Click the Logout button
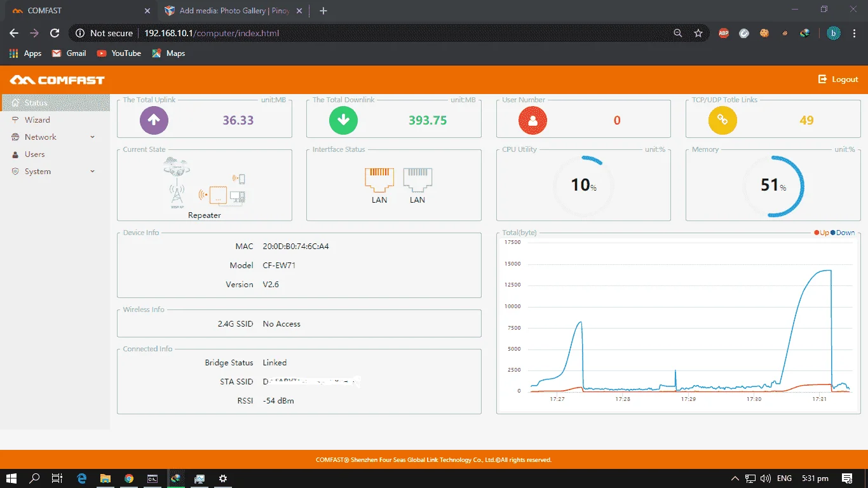 (x=838, y=79)
